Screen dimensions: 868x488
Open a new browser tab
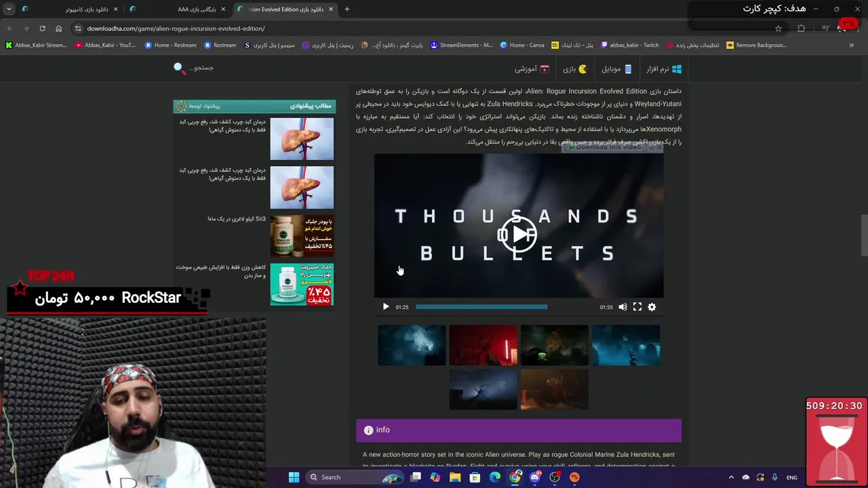point(347,9)
